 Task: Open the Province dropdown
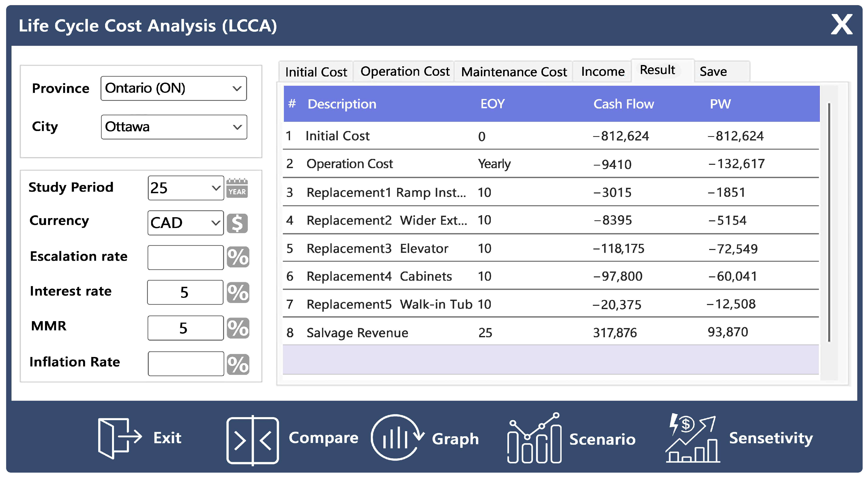[174, 88]
